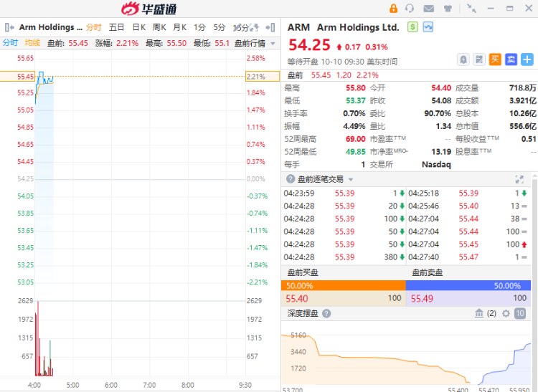Open the mail messages icon
The height and width of the screenshot is (392, 538).
pyautogui.click(x=428, y=9)
